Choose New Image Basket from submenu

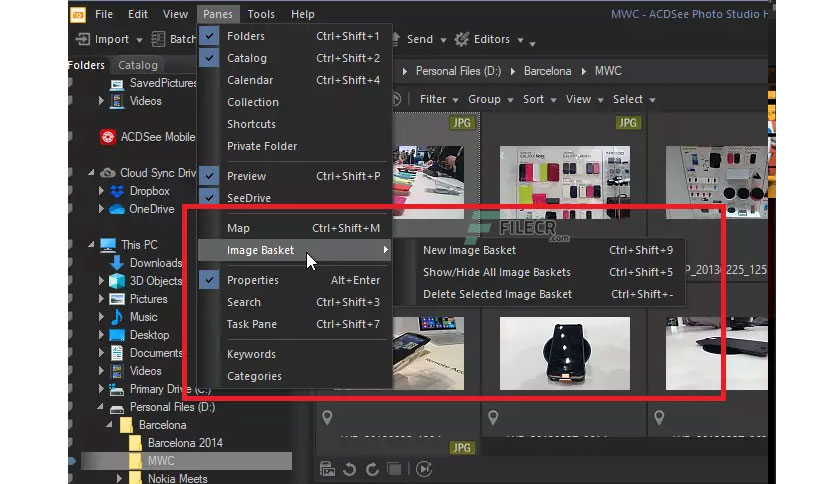tap(550, 250)
